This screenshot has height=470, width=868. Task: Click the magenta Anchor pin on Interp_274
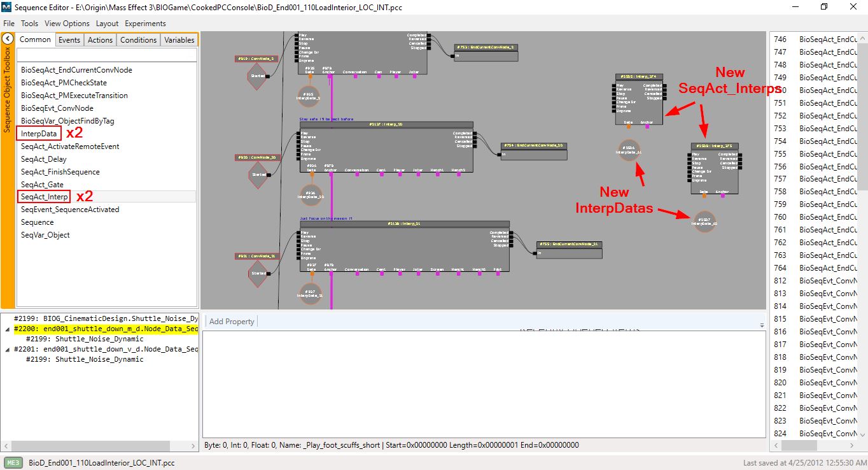click(x=647, y=126)
